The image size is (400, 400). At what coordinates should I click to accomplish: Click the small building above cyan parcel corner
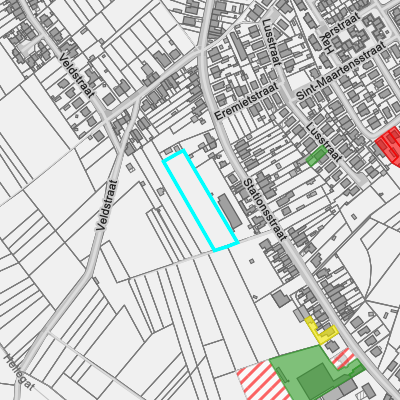177,149
